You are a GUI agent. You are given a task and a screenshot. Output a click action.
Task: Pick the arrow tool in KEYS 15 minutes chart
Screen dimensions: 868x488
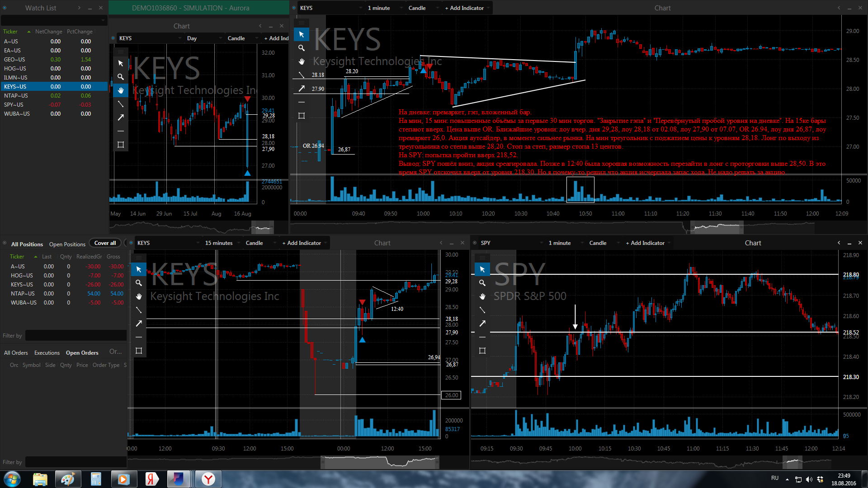pyautogui.click(x=139, y=324)
